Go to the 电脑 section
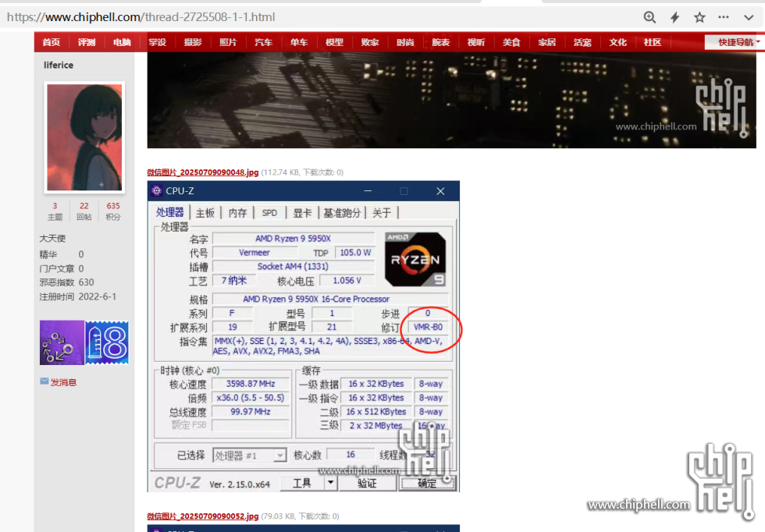 click(x=122, y=42)
